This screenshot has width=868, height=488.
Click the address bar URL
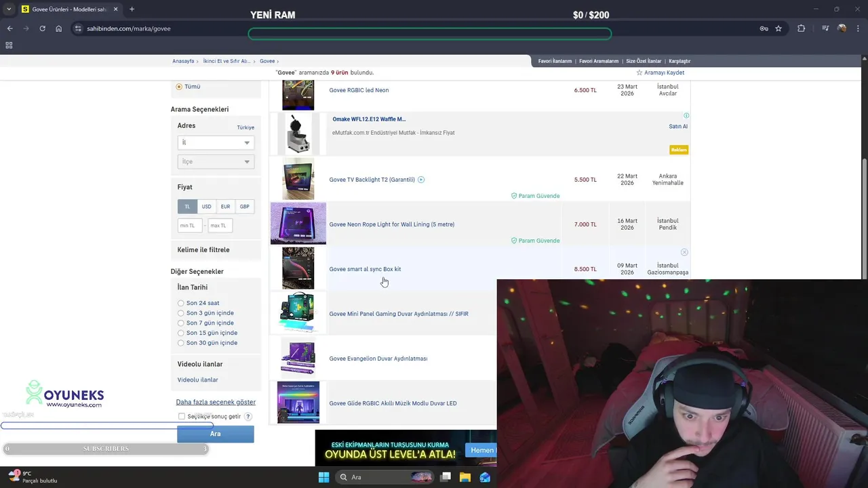pyautogui.click(x=129, y=28)
